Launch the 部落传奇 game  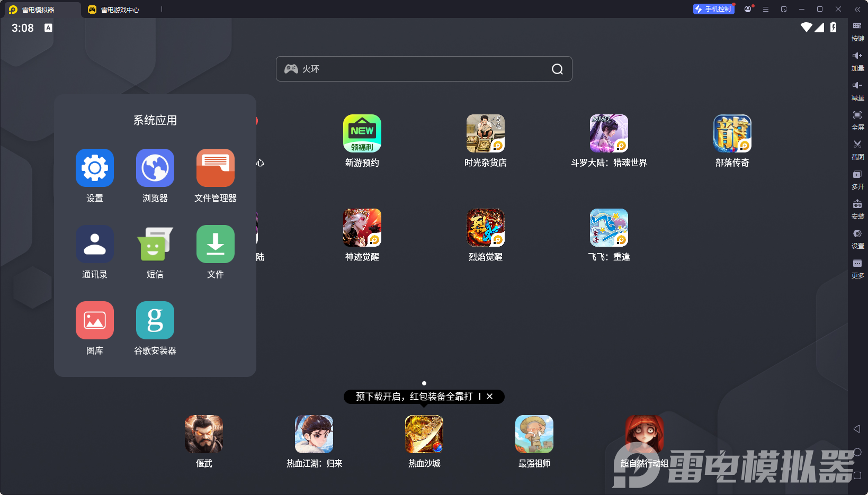pyautogui.click(x=732, y=133)
